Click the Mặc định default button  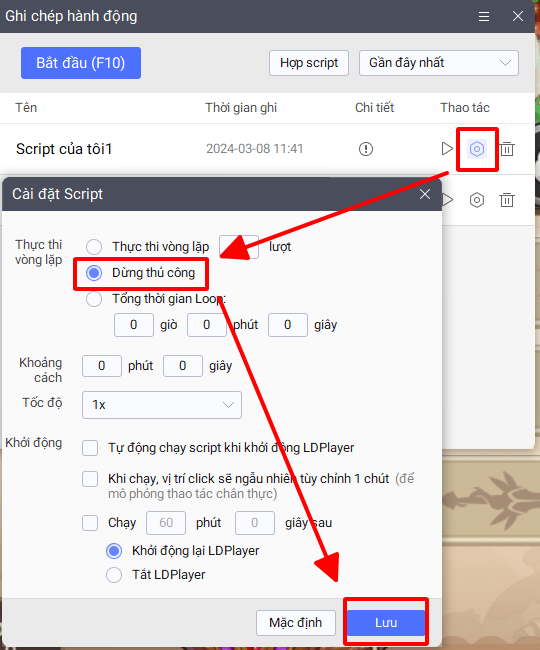pos(295,623)
